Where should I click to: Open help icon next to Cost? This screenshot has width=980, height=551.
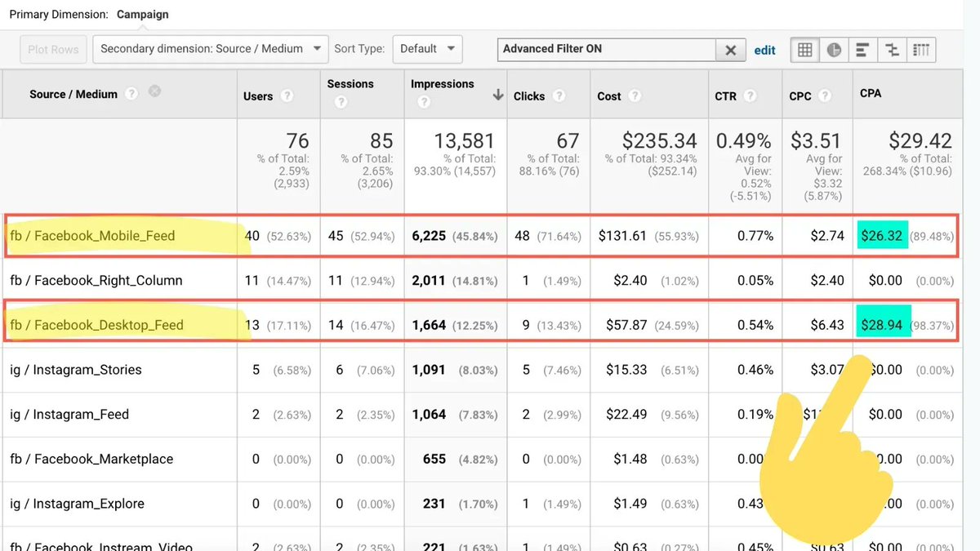tap(635, 96)
